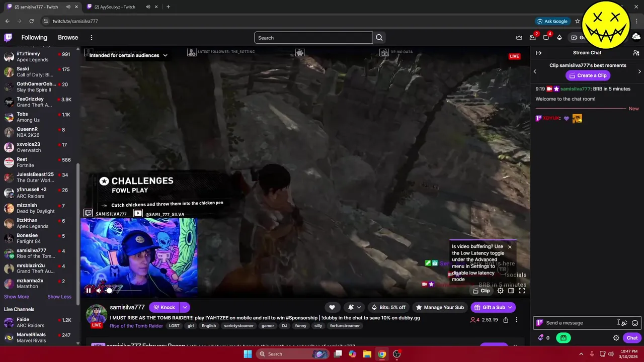Viewport: 644px width, 362px height.
Task: Select the forfunstreamer tag
Action: click(x=345, y=326)
